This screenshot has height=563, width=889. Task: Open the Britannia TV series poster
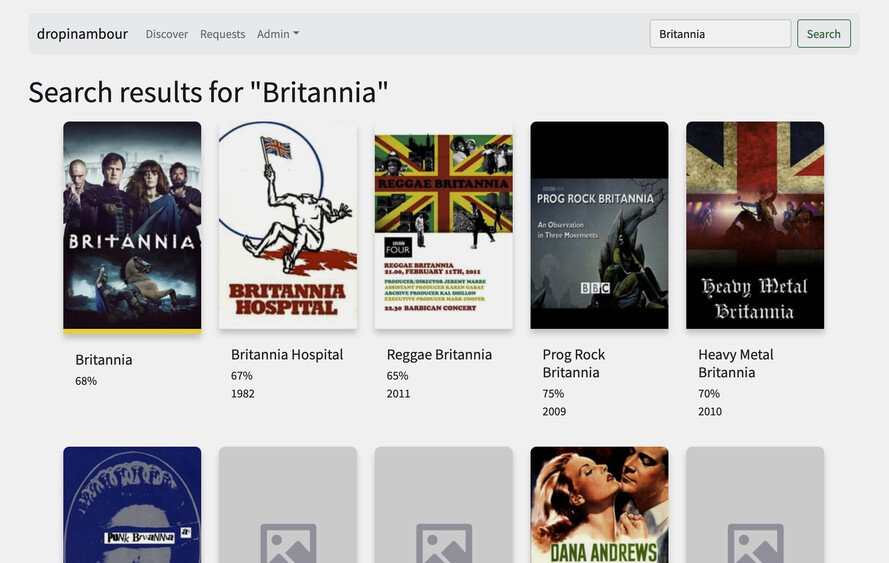pos(132,227)
